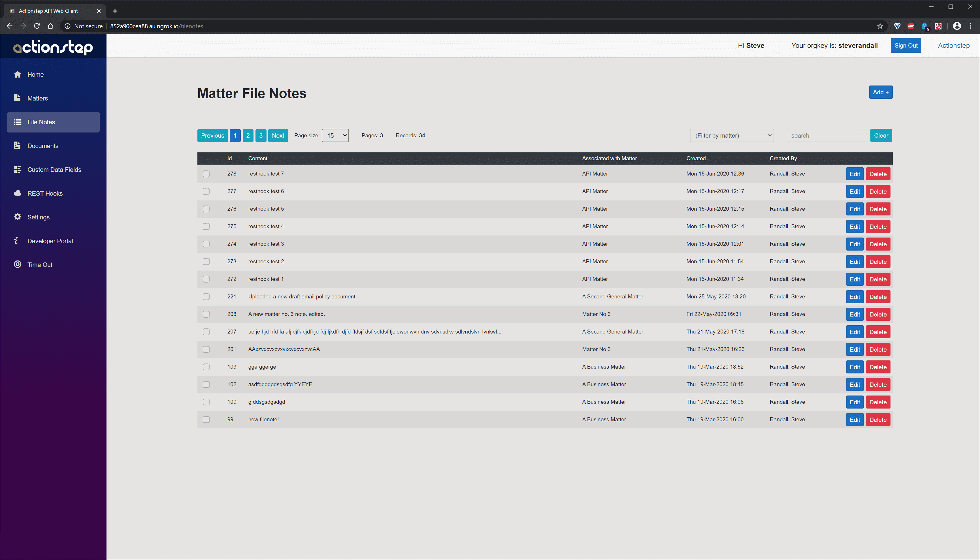Image resolution: width=980 pixels, height=560 pixels.
Task: Sign out using the Sign Out button
Action: coord(906,45)
